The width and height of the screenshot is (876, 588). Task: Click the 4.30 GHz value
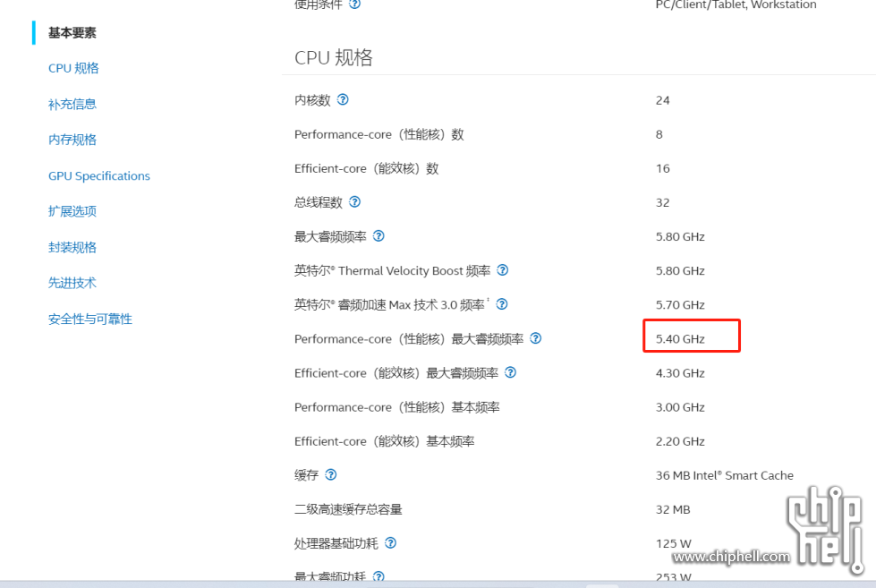tap(680, 373)
